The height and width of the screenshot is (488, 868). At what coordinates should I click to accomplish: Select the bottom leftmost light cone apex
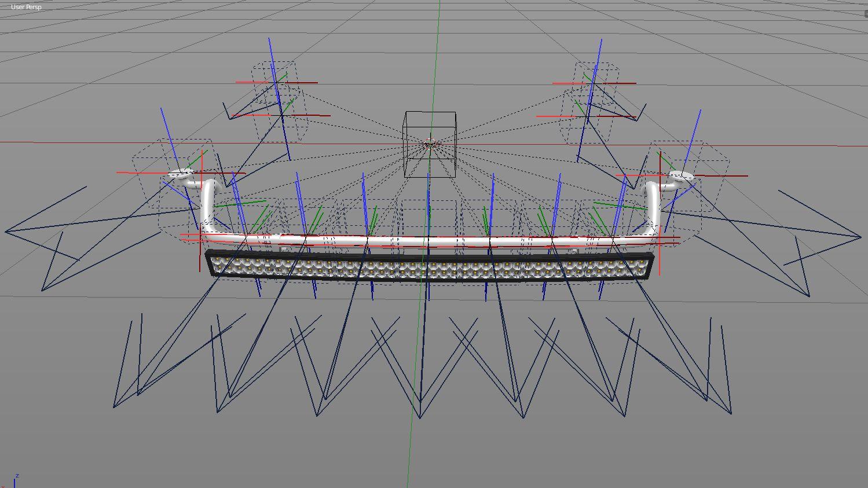click(x=113, y=406)
